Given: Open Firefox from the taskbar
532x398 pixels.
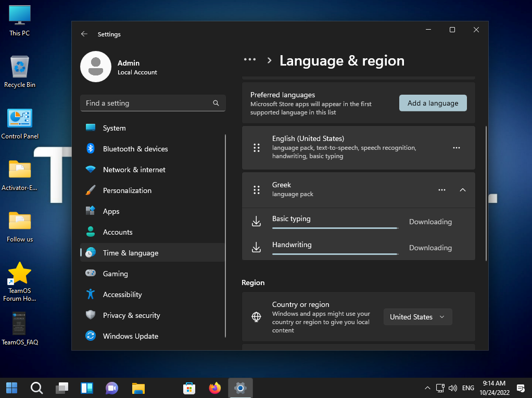Looking at the screenshot, I should pos(214,388).
